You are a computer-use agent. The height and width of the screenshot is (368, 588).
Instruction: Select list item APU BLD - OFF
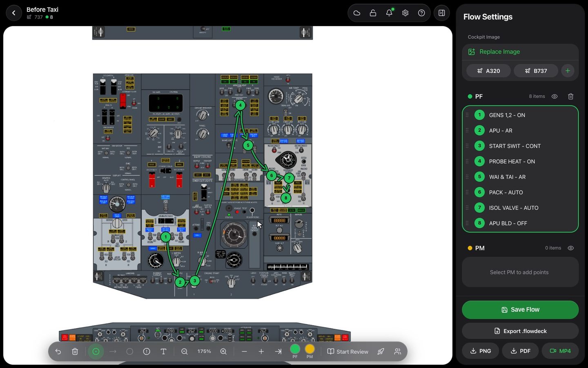(x=520, y=223)
